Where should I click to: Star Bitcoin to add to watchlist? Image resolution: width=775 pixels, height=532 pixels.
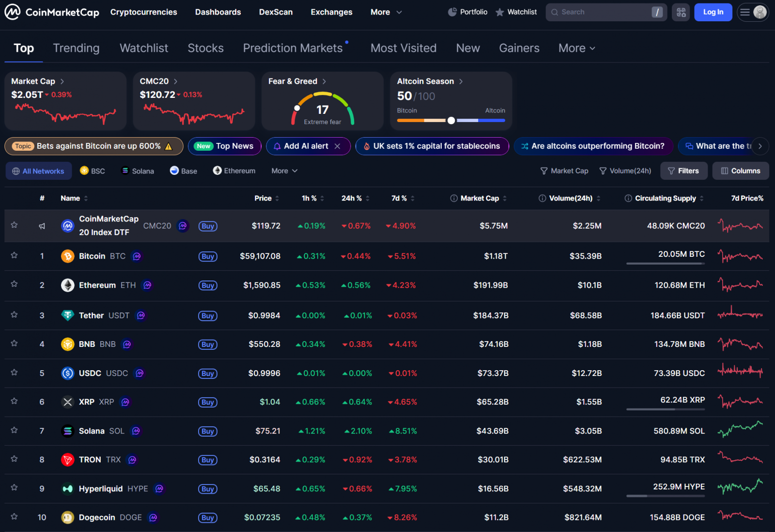pyautogui.click(x=14, y=255)
